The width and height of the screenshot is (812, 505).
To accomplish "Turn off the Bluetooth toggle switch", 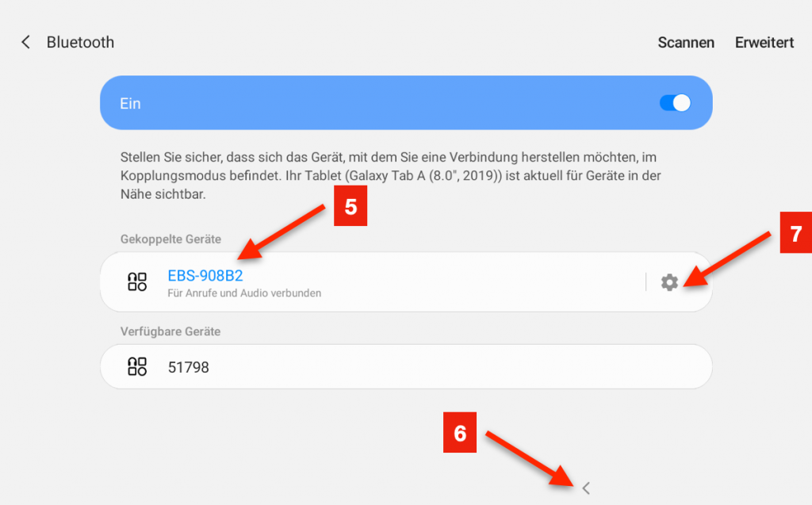I will click(x=675, y=103).
